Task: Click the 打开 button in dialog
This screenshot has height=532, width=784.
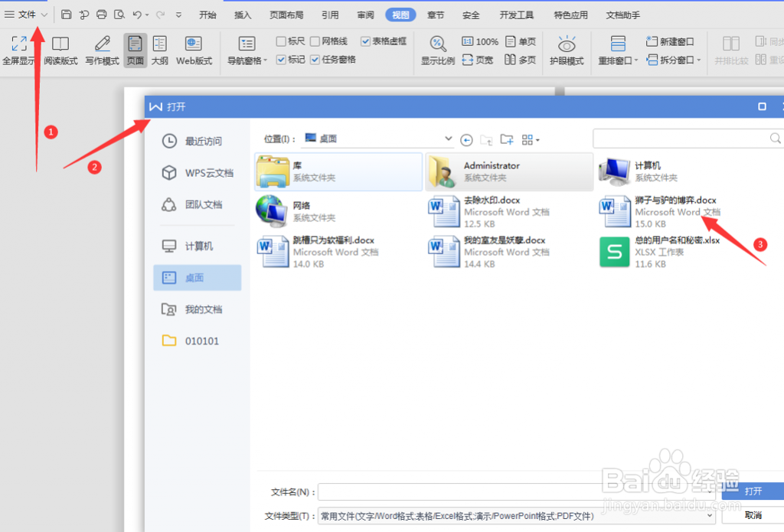Action: tap(753, 491)
